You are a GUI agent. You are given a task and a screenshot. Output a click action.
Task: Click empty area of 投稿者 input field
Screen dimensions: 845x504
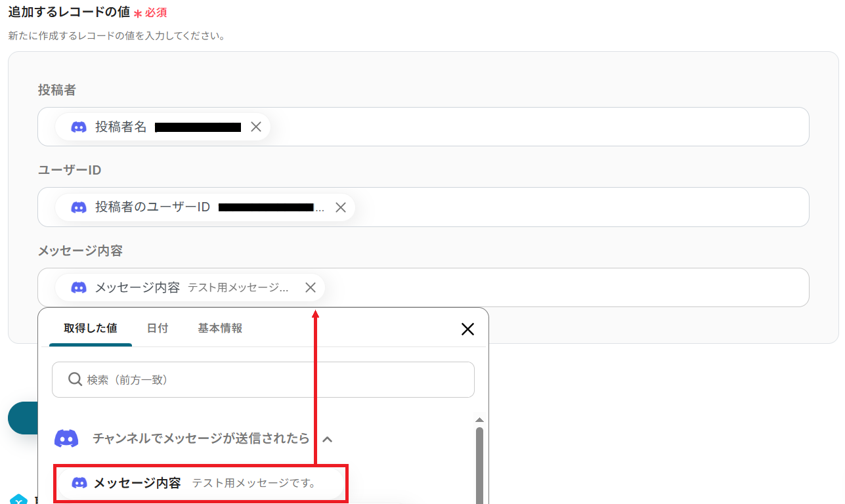point(538,127)
